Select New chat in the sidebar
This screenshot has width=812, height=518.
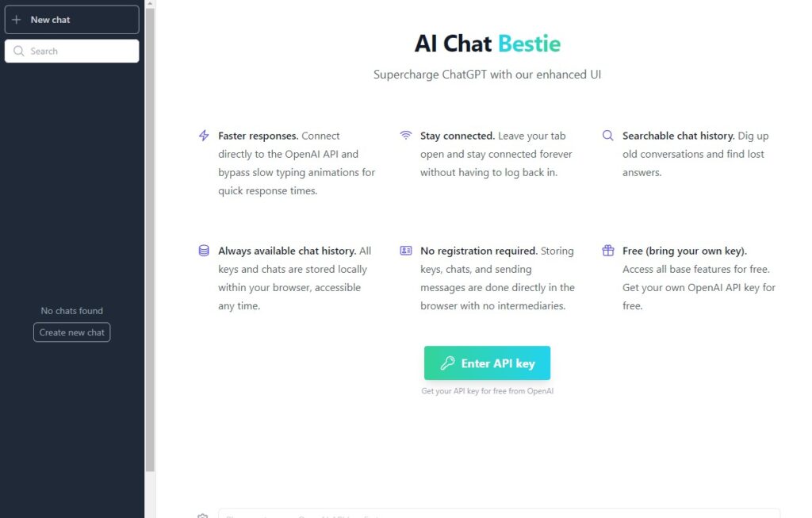[x=71, y=19]
